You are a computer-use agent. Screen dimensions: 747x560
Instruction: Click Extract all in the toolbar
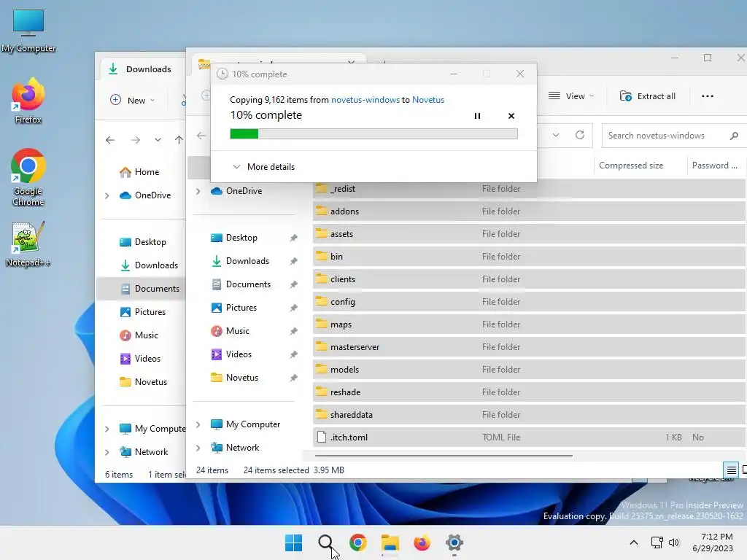click(648, 96)
